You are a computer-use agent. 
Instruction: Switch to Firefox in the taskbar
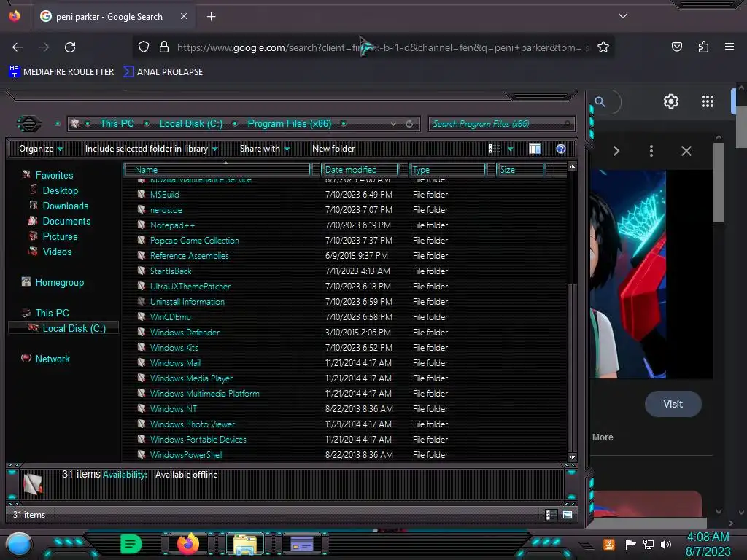pyautogui.click(x=188, y=544)
